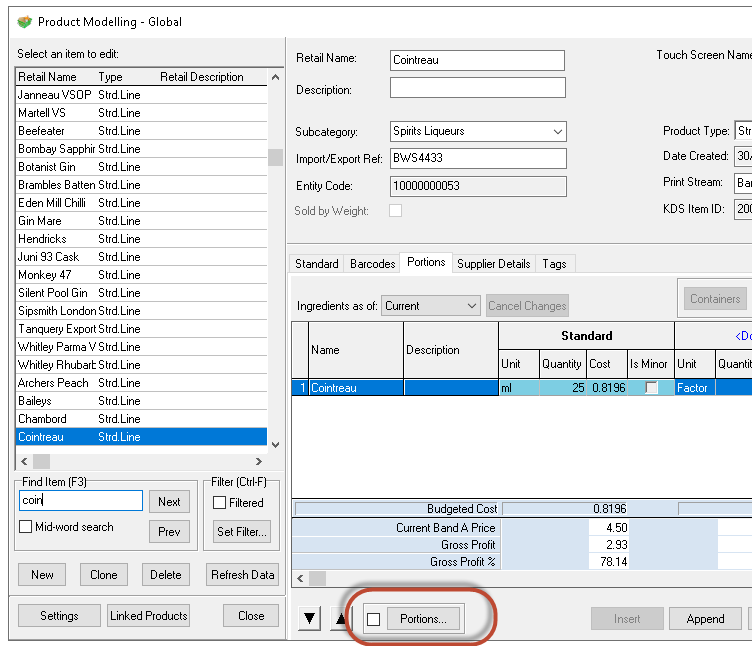Select Archers Peach in the item list
Viewport: 752px width, 646px height.
point(141,383)
